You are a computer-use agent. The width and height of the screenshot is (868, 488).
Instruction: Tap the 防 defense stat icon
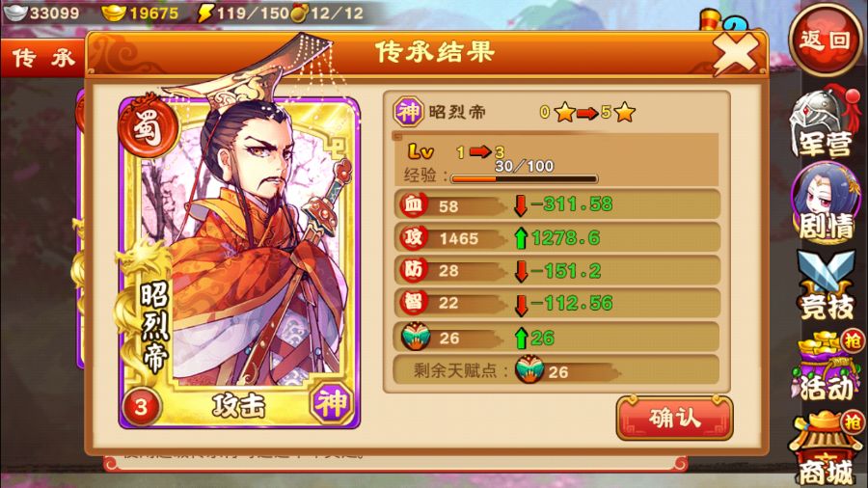[414, 270]
